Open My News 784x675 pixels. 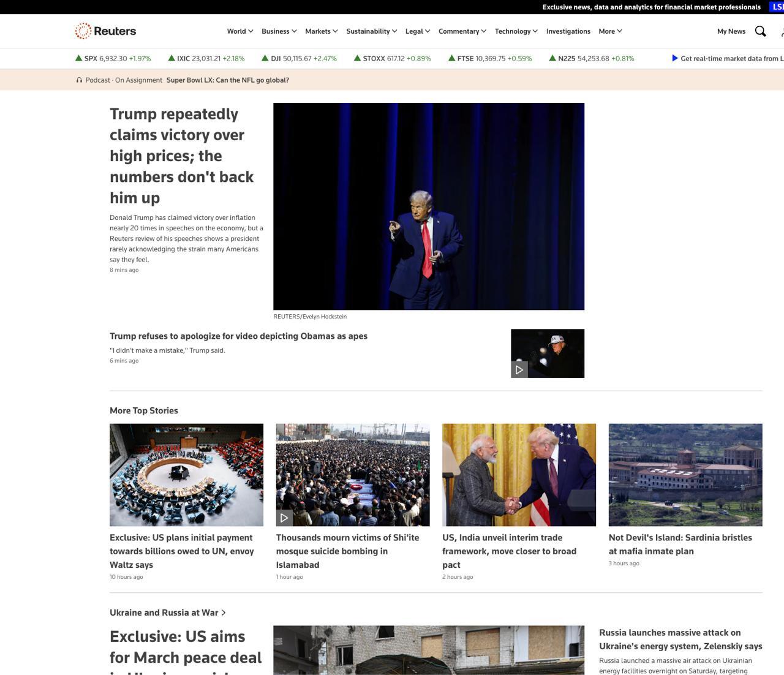coord(731,31)
